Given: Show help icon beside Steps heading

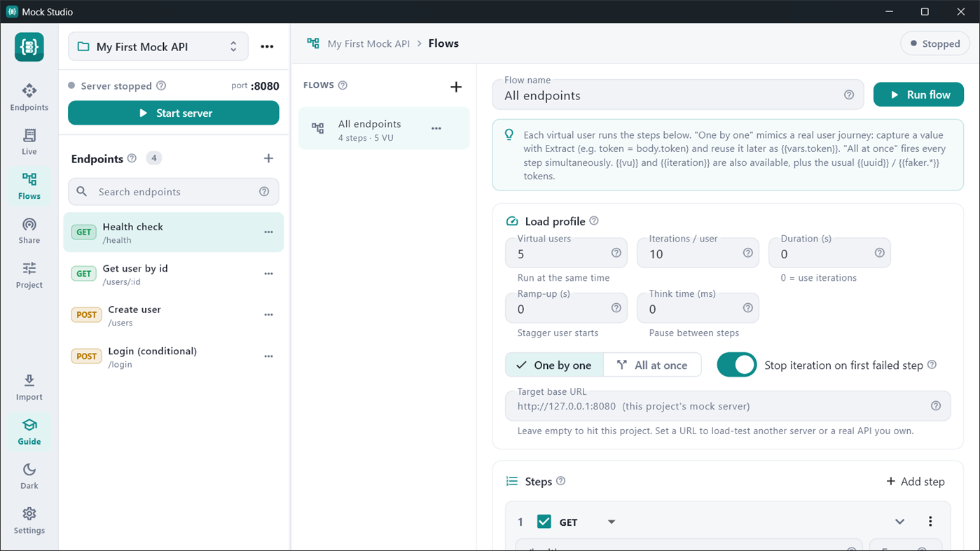Looking at the screenshot, I should tap(560, 481).
